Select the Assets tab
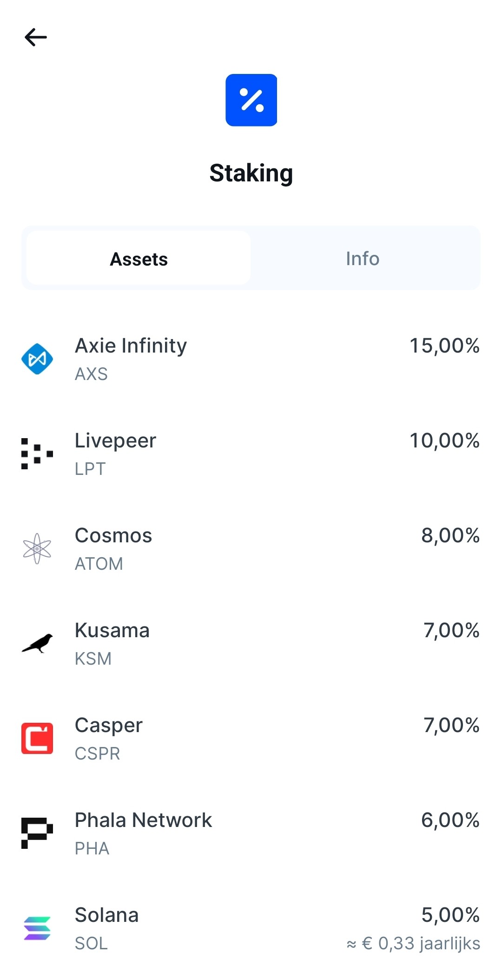The width and height of the screenshot is (502, 980). 139,259
